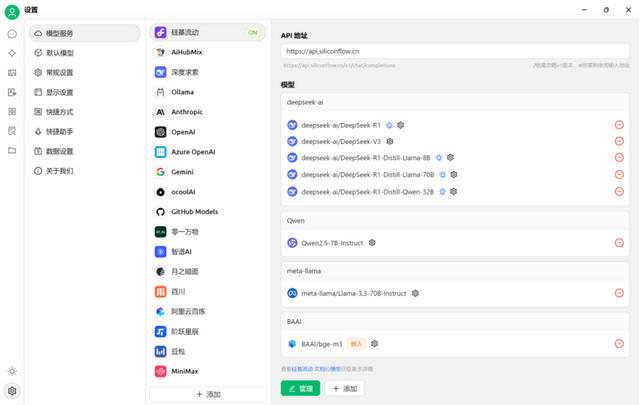
Task: Open the 硅基流动 文档 link
Action: (x=308, y=369)
